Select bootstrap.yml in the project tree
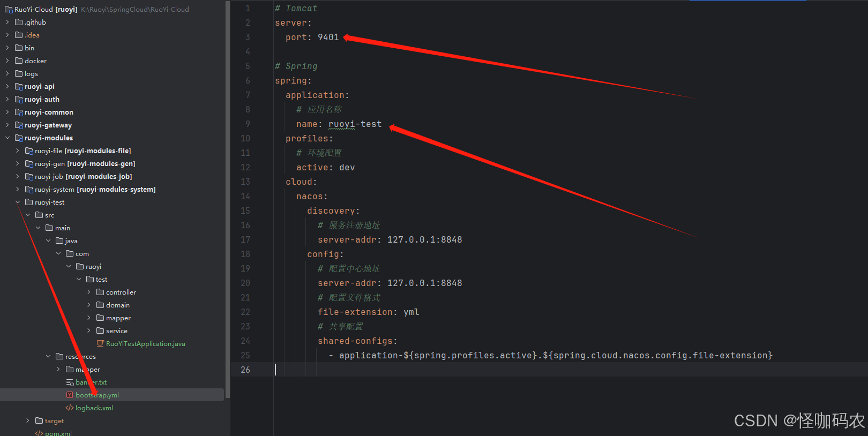The width and height of the screenshot is (868, 436). pos(112,395)
